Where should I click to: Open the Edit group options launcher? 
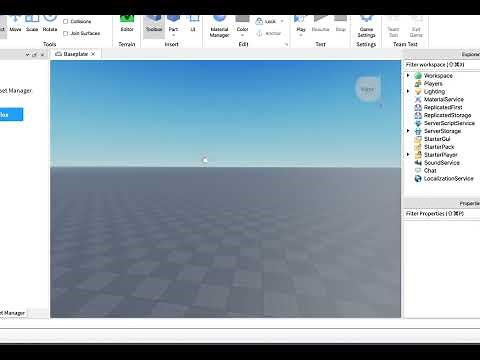click(286, 44)
